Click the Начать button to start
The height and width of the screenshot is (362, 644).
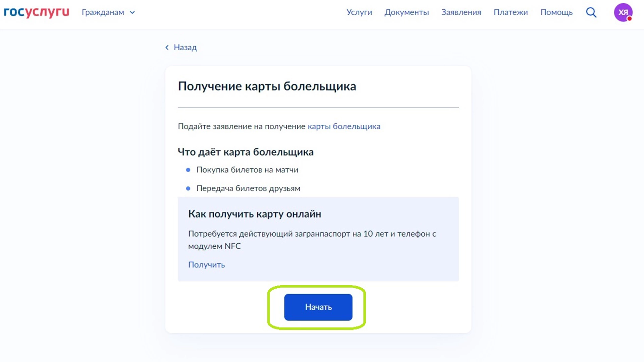318,307
